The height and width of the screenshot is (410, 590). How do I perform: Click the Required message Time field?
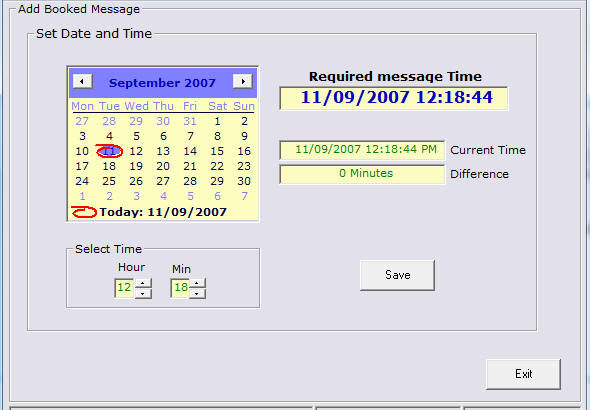[x=394, y=98]
